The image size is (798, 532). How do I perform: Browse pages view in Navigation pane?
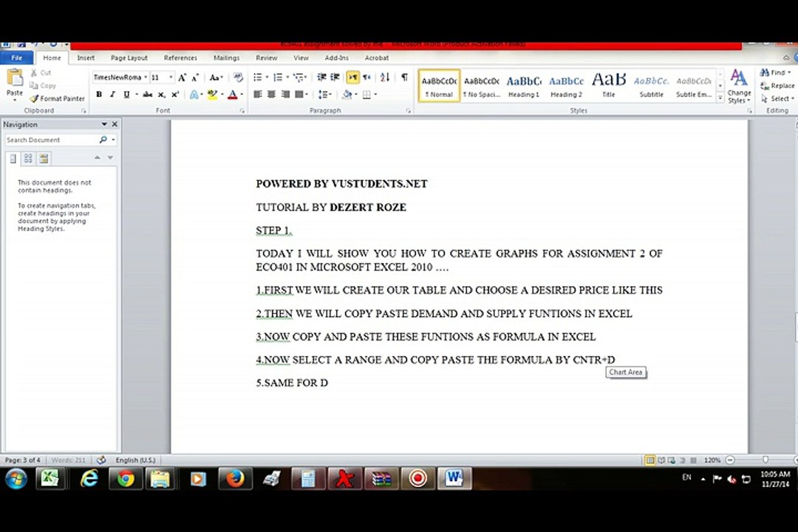28,158
